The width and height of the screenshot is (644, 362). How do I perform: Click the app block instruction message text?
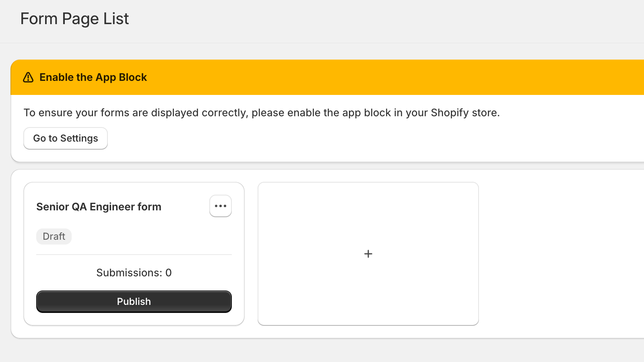[x=262, y=113]
